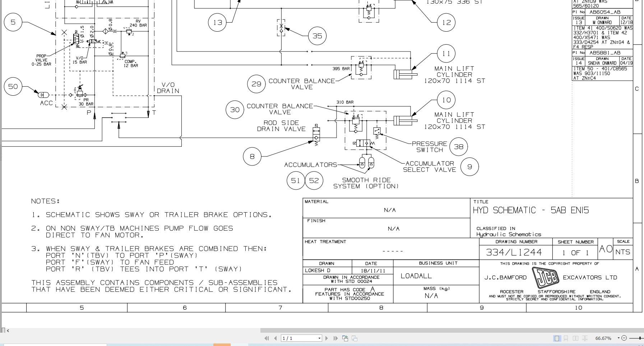Click the JCB logo in title block
This screenshot has height=346, width=644.
[545, 278]
